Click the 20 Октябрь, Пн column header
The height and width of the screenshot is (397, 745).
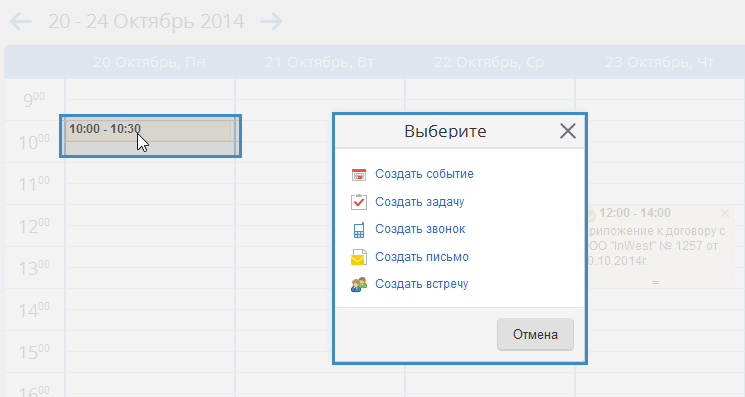(149, 62)
